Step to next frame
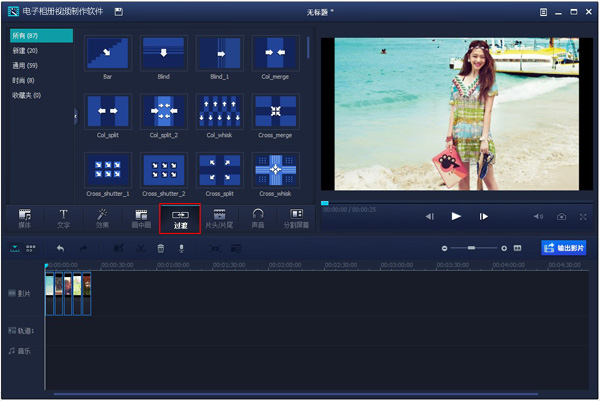The image size is (600, 401). pyautogui.click(x=483, y=217)
